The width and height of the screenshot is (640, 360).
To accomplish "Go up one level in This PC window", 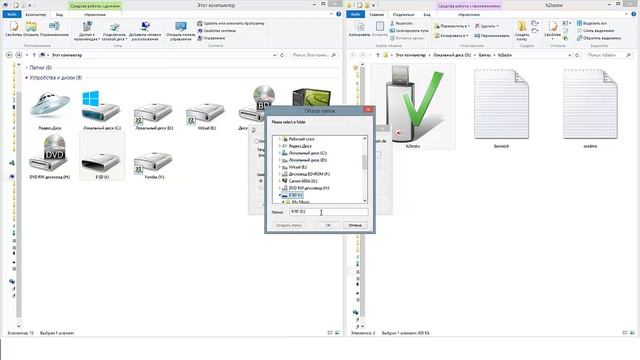I will tap(34, 55).
